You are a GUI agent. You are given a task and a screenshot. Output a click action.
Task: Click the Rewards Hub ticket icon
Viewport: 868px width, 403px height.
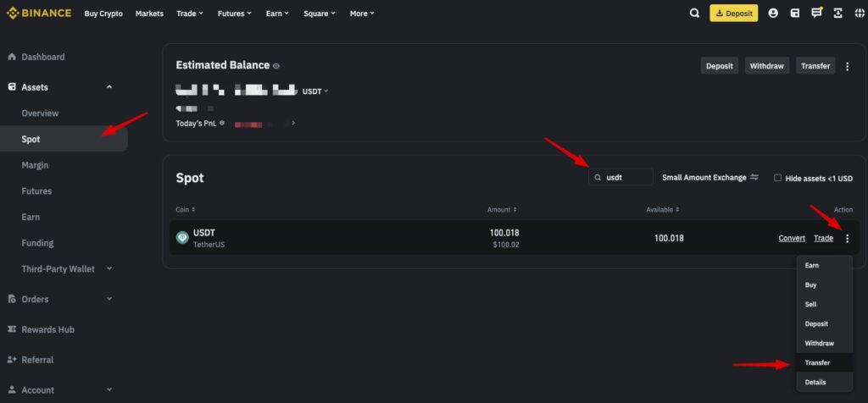tap(12, 329)
